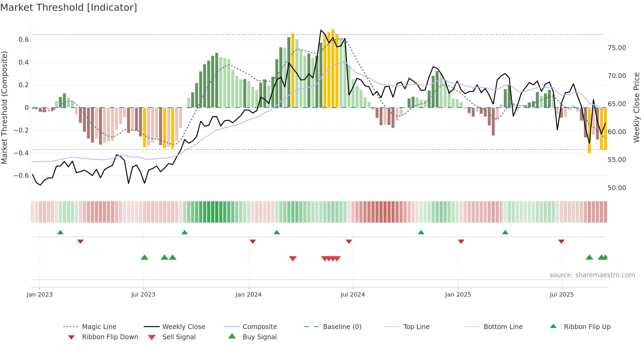Viewport: 644px width, 362px height.
Task: Click the red triangle icon in Ribbon Flip Down legend
Action: click(x=71, y=337)
